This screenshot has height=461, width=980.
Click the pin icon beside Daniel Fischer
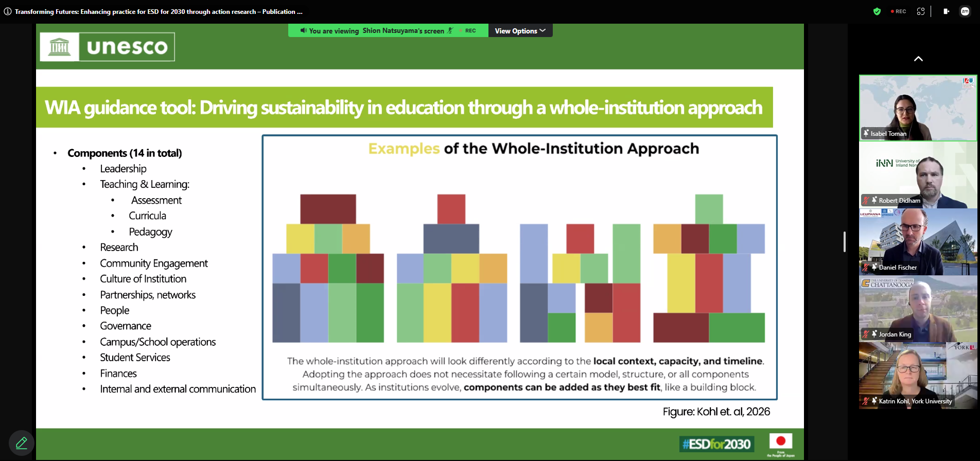click(x=874, y=267)
